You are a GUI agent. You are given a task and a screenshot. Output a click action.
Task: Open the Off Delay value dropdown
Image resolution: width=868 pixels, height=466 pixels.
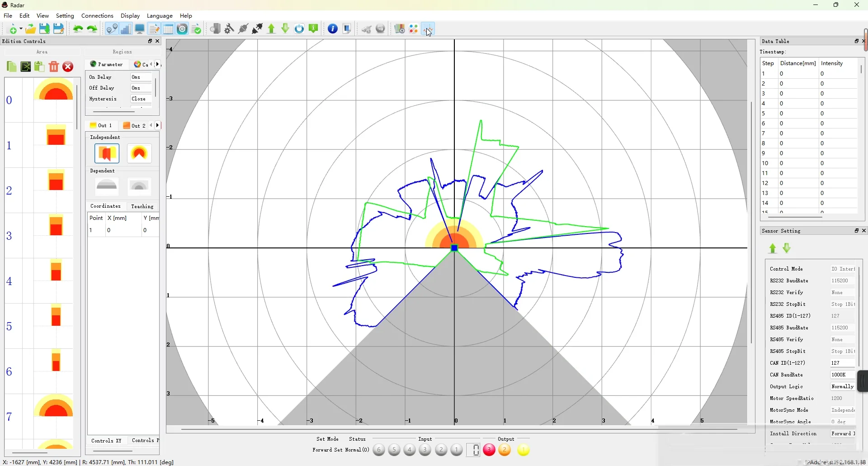141,88
